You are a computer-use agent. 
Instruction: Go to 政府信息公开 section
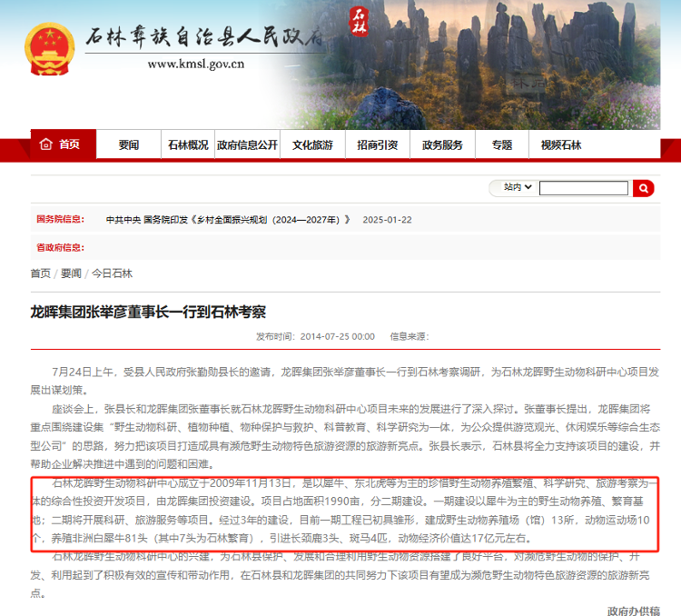pyautogui.click(x=247, y=145)
